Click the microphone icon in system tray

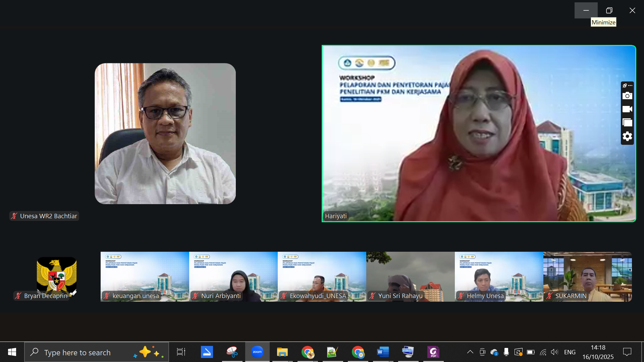click(x=506, y=352)
